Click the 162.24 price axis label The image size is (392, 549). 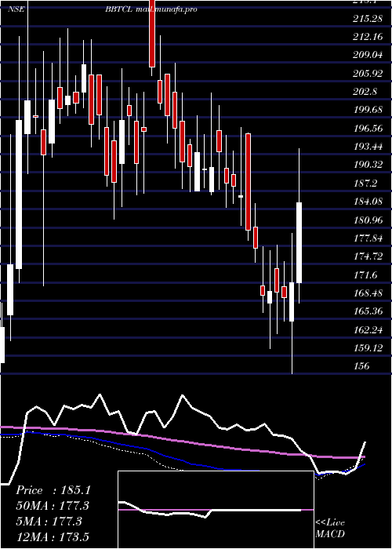[x=368, y=329]
